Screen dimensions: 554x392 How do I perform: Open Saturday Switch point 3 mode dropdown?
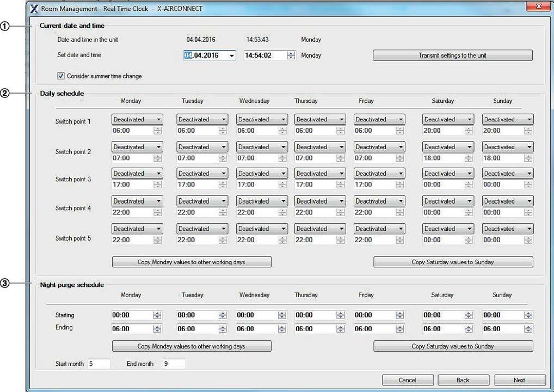click(448, 174)
